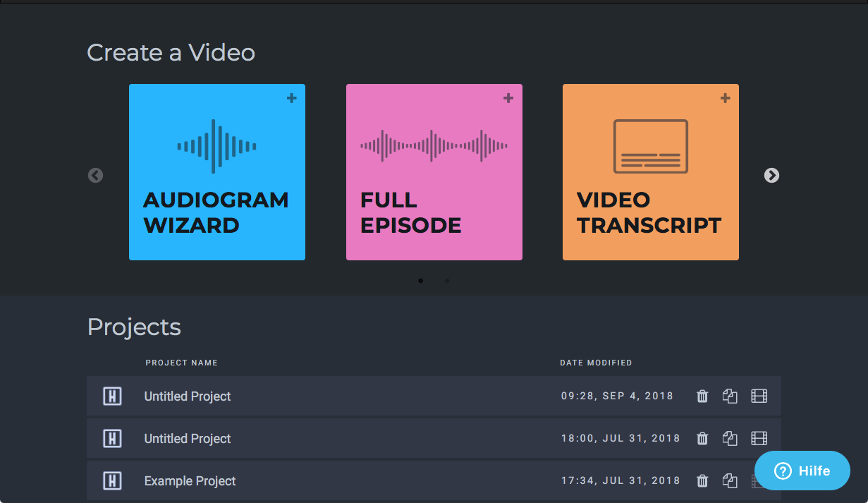Click the plus icon on Audiogram Wizard

point(291,99)
